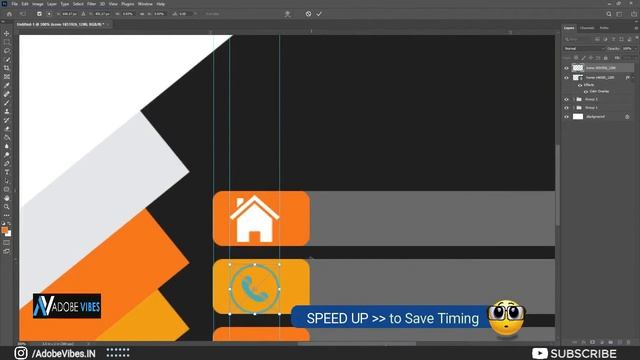Viewport: 640px width, 360px height.
Task: Hide the lower Group layer
Action: point(566,108)
